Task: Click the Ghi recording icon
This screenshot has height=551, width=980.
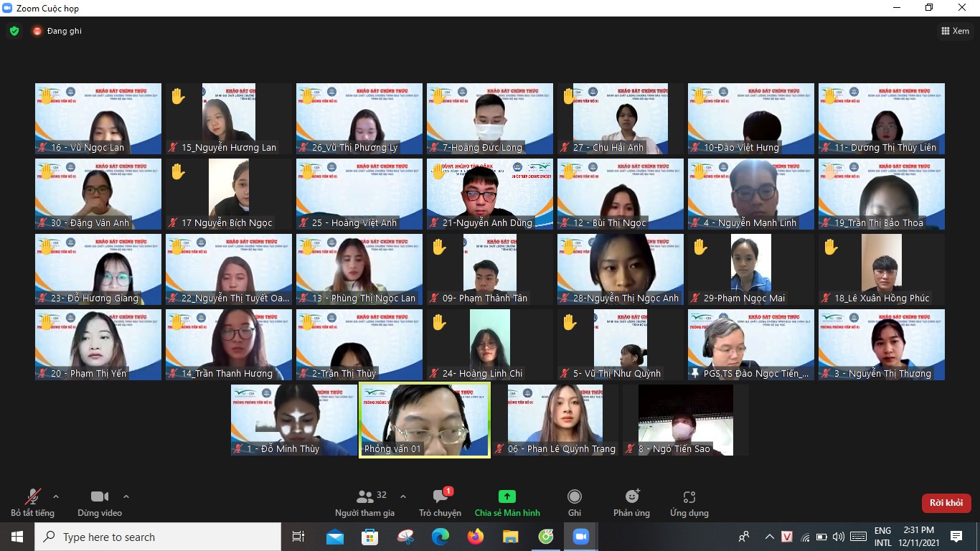Action: tap(574, 496)
